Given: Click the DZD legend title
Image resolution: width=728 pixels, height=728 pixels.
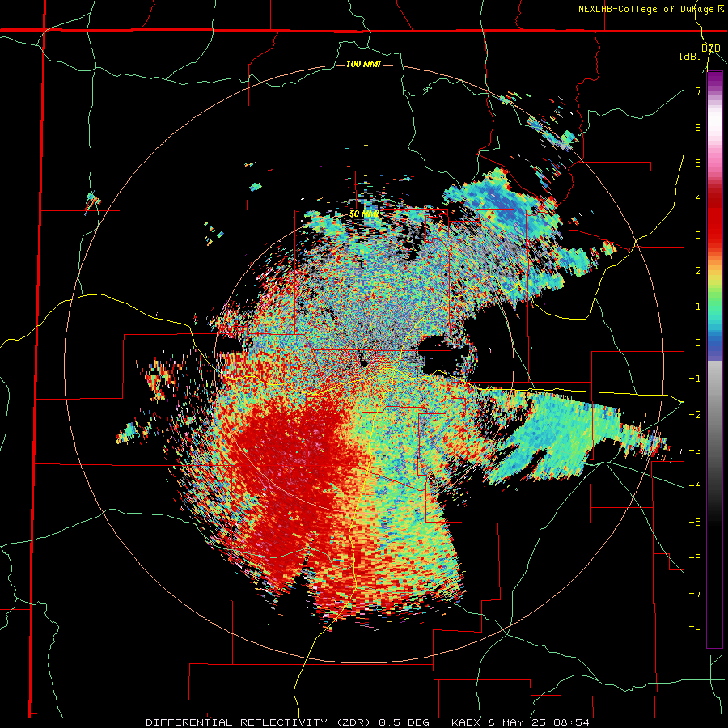Looking at the screenshot, I should (710, 49).
